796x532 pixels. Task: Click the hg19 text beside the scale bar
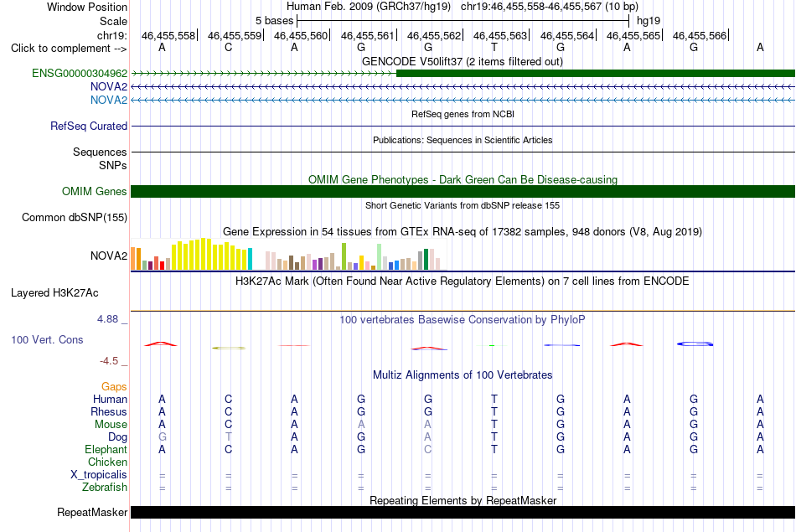tap(649, 21)
